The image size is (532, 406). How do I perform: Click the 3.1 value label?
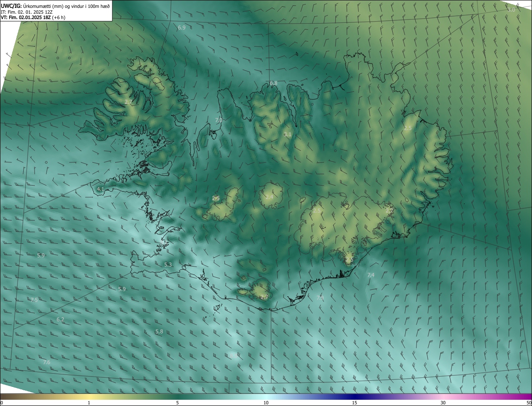[288, 135]
